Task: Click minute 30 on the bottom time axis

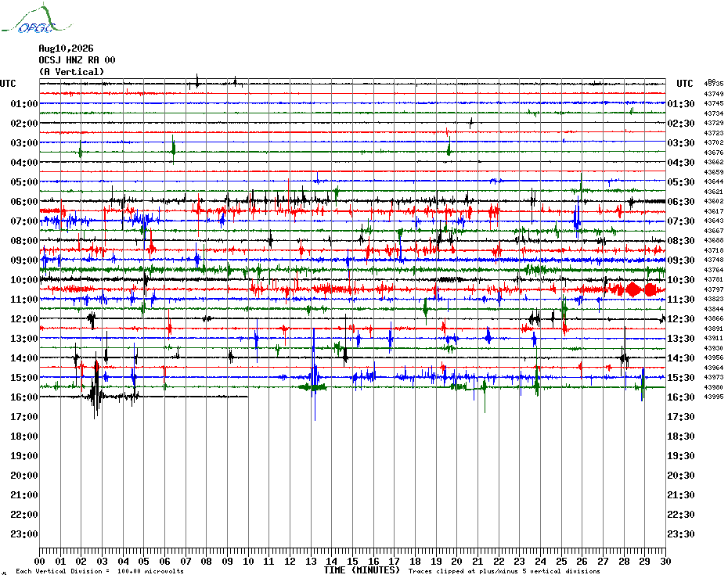Action: tap(665, 562)
